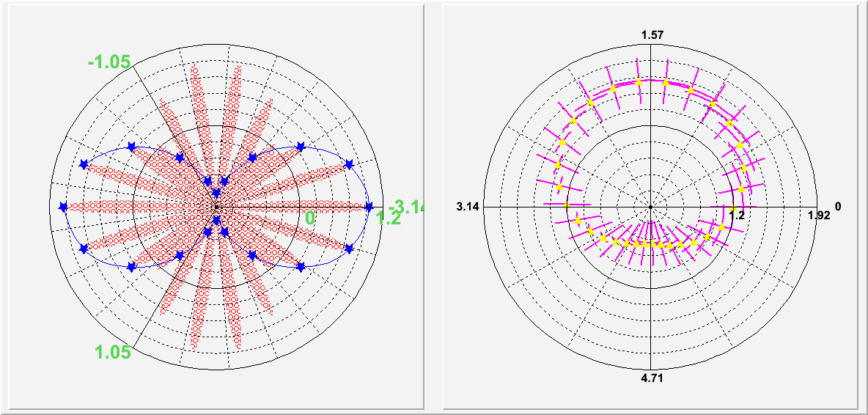Click the center origin of right polar plot

(651, 207)
